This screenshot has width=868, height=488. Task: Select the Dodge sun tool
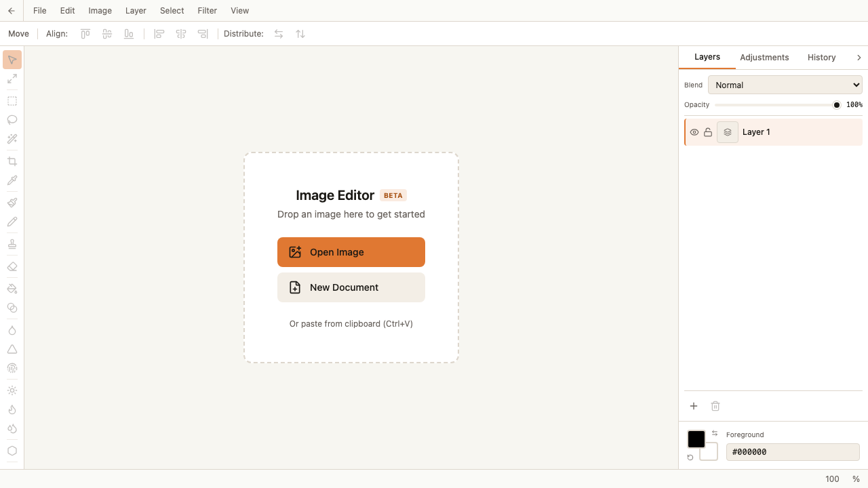tap(12, 390)
